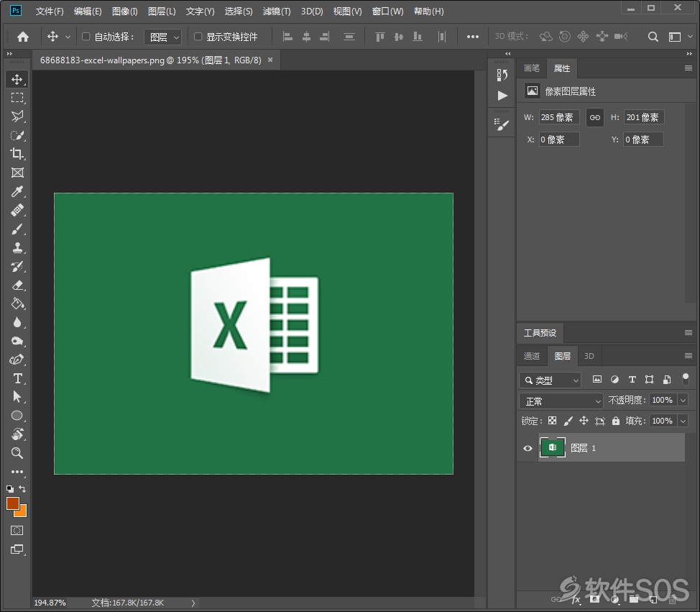Open the 图像(I) menu
This screenshot has width=700, height=612.
[124, 12]
